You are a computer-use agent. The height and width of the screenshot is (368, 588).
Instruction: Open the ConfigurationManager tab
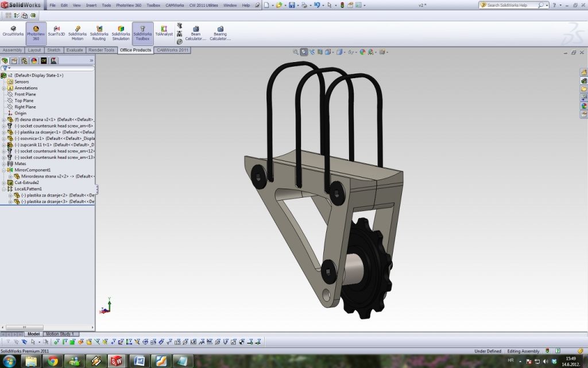(24, 60)
